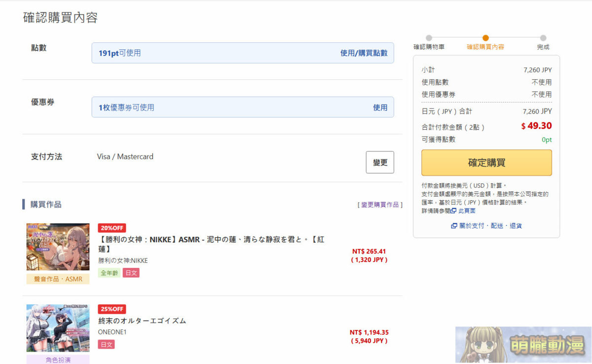Click the 日文 language tag on NIKKE ASMR
Screen dimensions: 592x364
click(131, 273)
